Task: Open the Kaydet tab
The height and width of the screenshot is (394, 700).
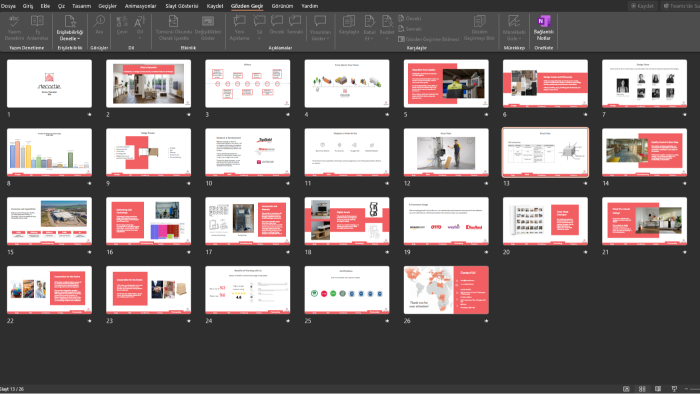Action: pyautogui.click(x=215, y=6)
